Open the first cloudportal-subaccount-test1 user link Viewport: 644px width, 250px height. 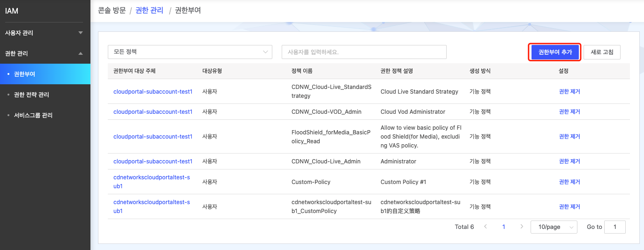153,92
